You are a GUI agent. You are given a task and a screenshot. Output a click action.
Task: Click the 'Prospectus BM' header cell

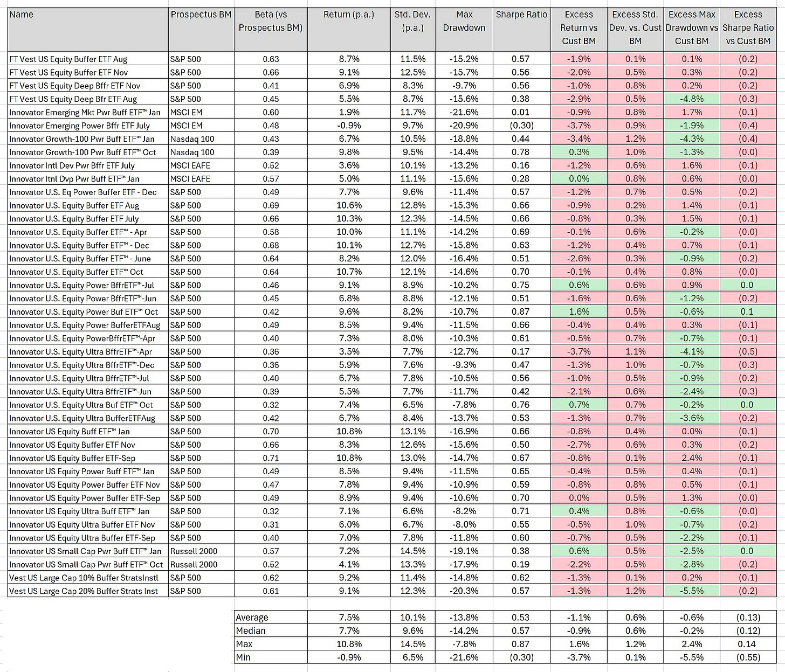tap(201, 30)
